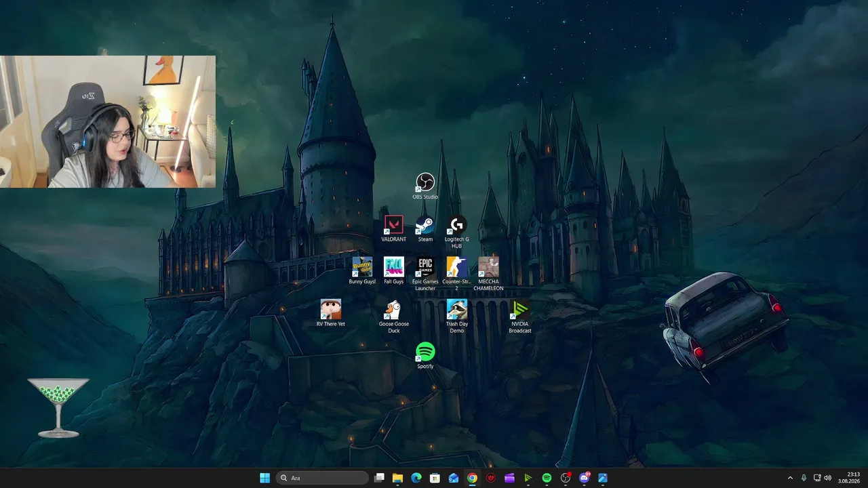Image resolution: width=868 pixels, height=488 pixels.
Task: Open File Explorer from the taskbar
Action: click(397, 478)
